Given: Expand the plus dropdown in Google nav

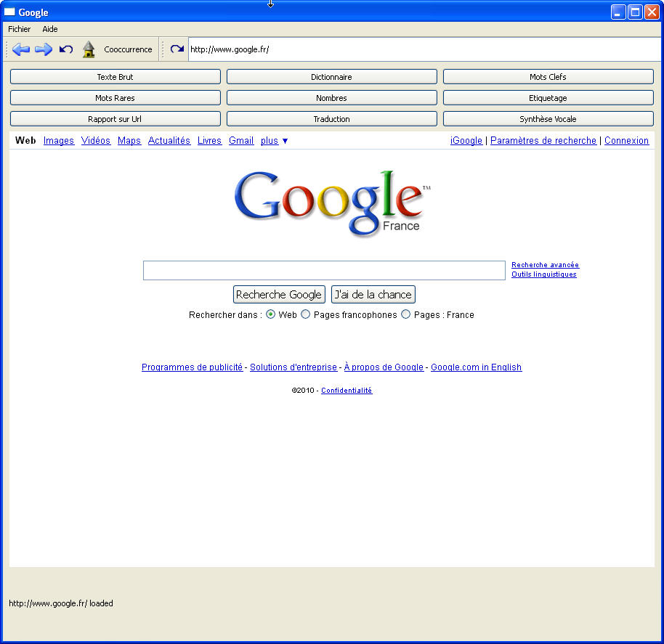Looking at the screenshot, I should point(274,140).
